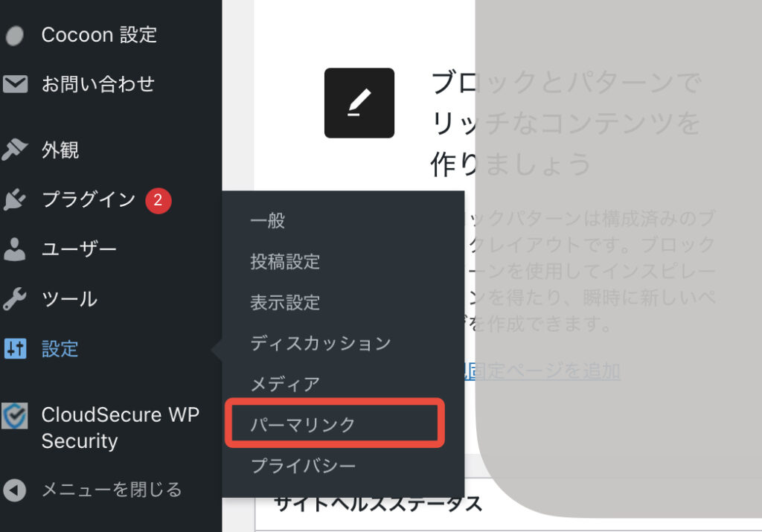Screen dimensions: 762x532
Task: Click the プラグイン plug icon
Action: [x=14, y=199]
